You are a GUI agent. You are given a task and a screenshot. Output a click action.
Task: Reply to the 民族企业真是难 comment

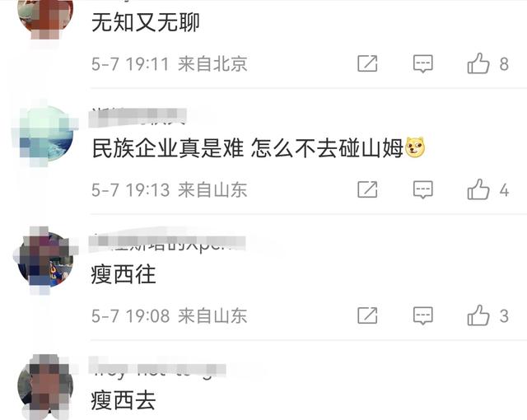coord(422,190)
